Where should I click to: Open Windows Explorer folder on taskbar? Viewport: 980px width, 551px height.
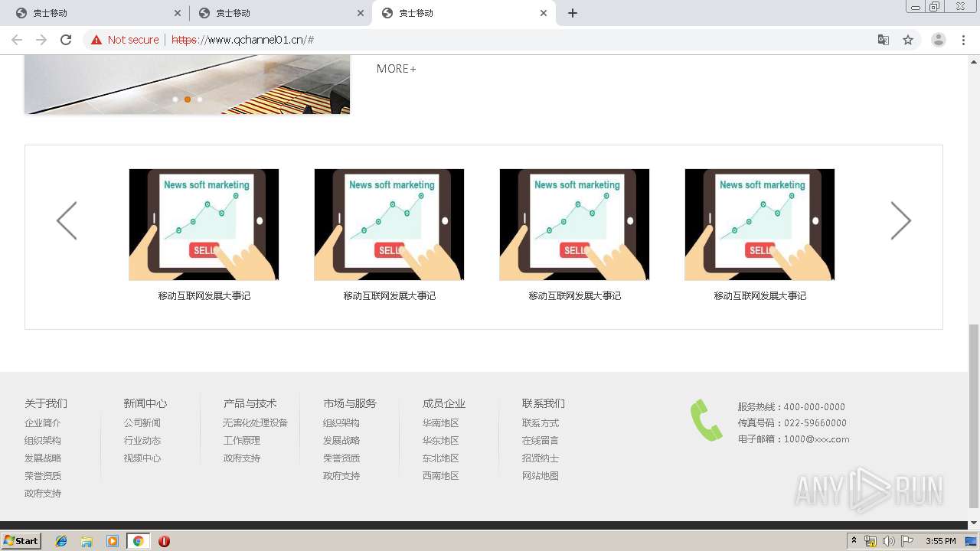pos(87,541)
